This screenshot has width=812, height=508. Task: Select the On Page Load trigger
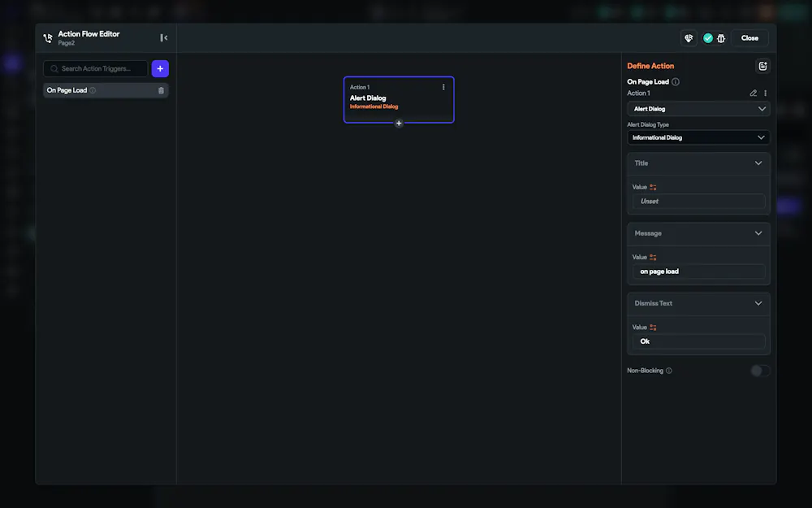tap(106, 90)
